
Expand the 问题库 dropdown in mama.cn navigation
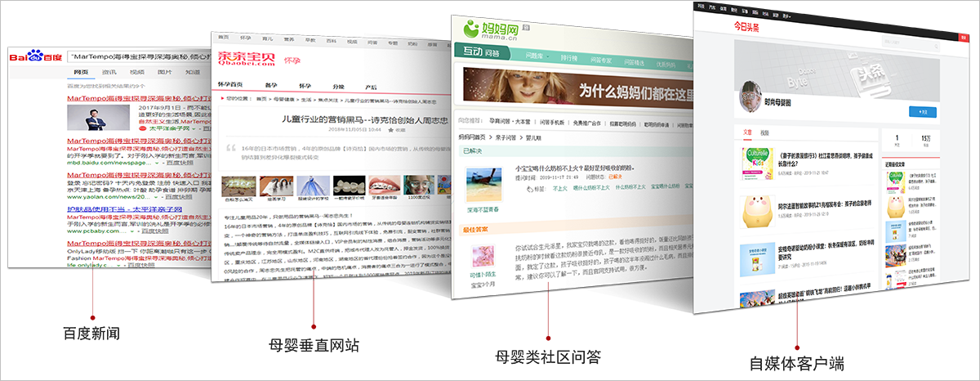[537, 58]
